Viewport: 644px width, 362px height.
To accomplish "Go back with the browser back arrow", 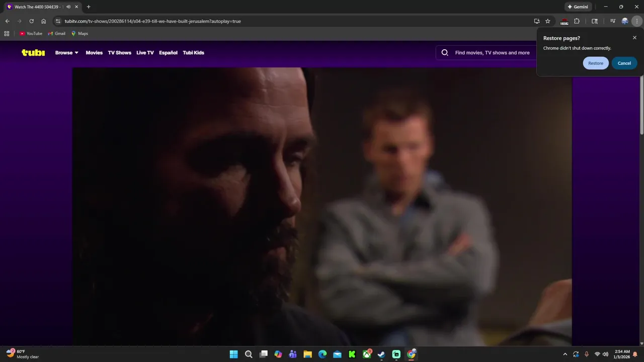I will (7, 21).
